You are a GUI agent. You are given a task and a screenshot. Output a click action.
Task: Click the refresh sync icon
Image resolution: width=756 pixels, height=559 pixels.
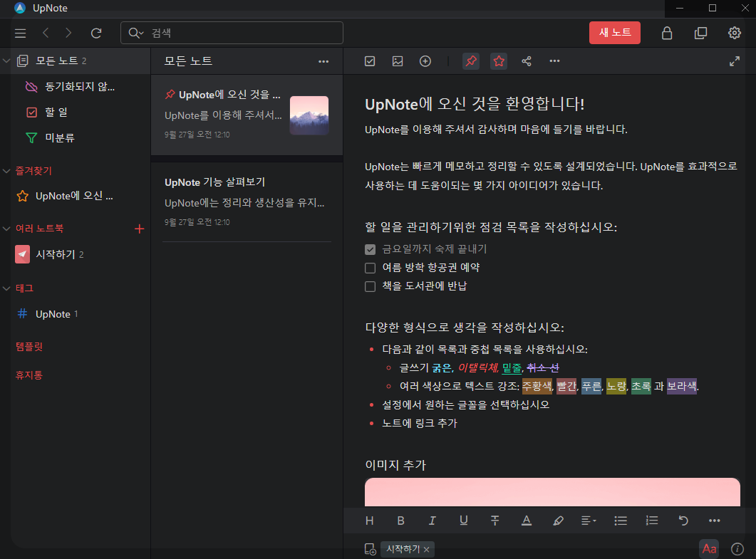click(96, 33)
